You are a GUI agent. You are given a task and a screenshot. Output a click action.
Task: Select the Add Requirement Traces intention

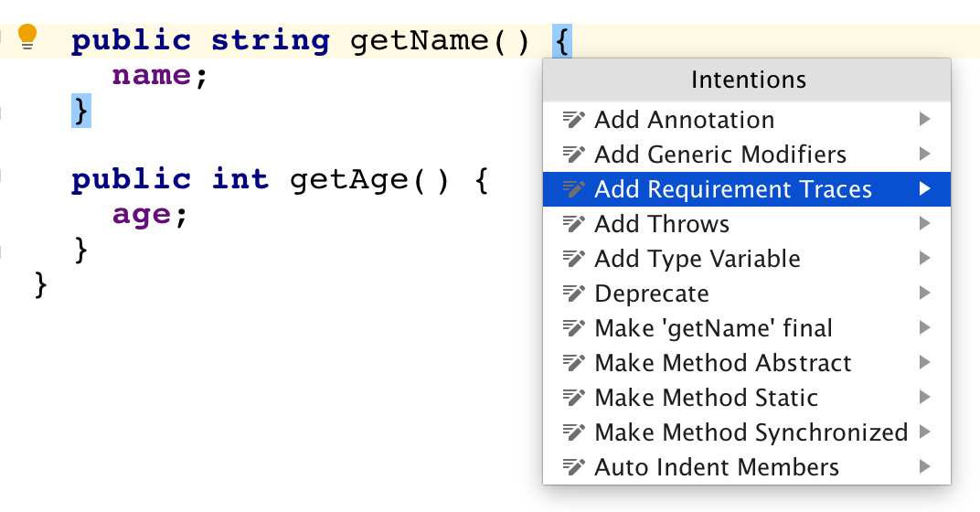pyautogui.click(x=733, y=189)
